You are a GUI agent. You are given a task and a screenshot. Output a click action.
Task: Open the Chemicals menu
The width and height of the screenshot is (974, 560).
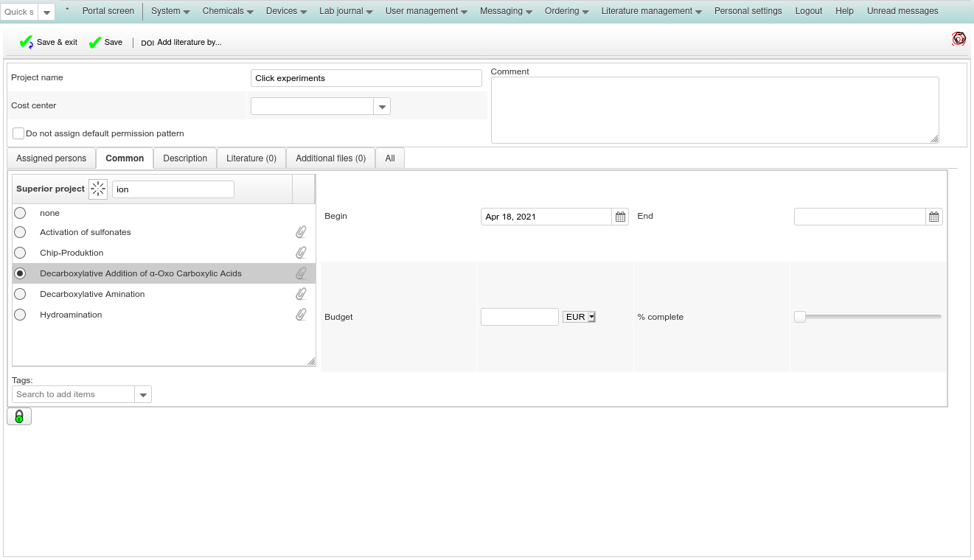(x=228, y=11)
